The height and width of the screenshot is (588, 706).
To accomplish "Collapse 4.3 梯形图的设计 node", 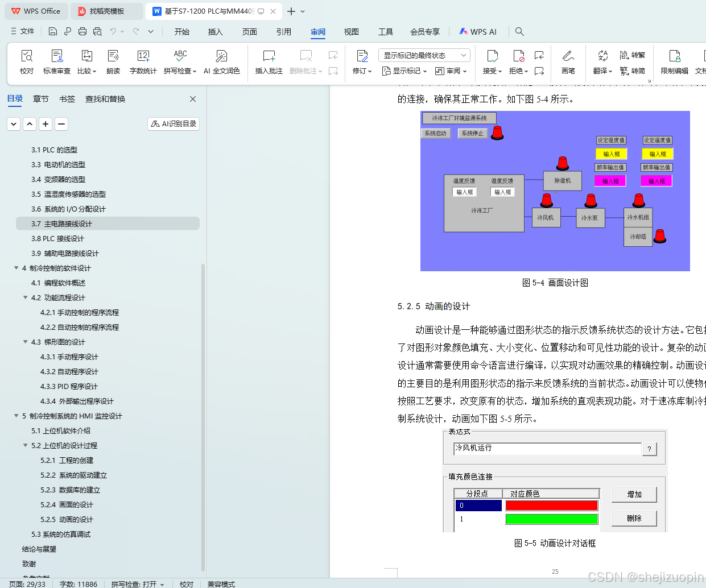I will [x=25, y=342].
